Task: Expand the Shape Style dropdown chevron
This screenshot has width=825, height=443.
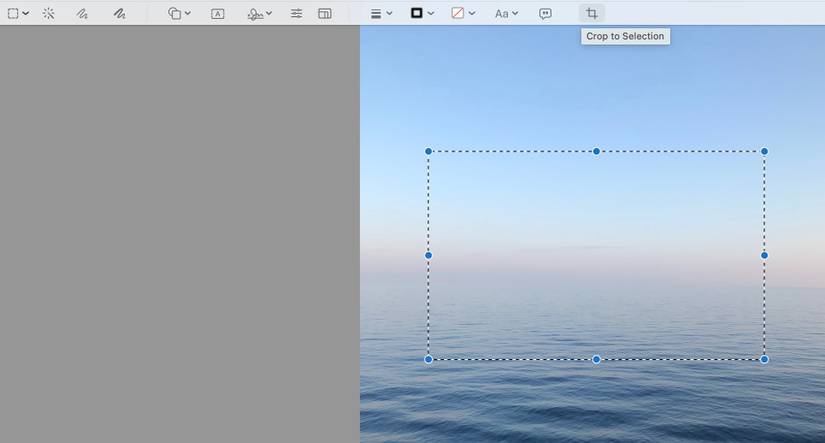Action: [389, 14]
